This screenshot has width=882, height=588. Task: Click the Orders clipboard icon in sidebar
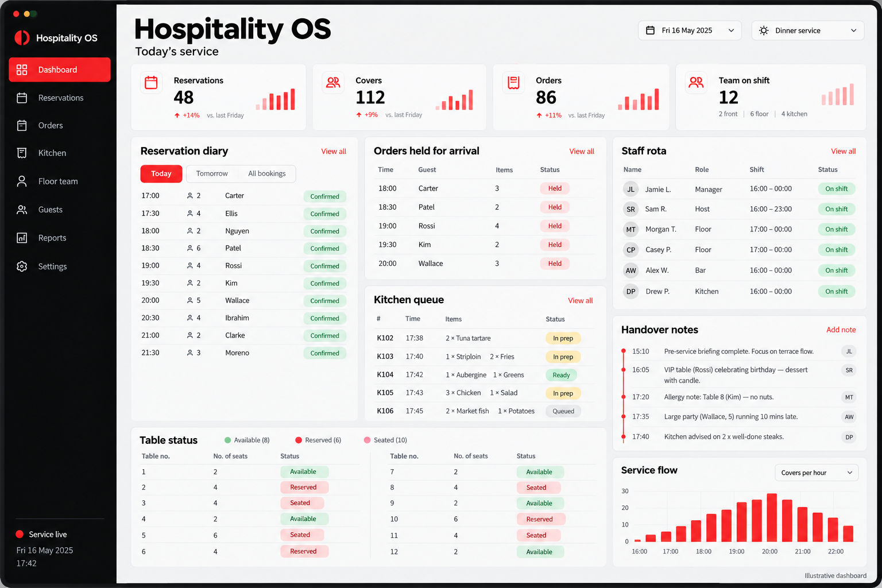tap(22, 125)
